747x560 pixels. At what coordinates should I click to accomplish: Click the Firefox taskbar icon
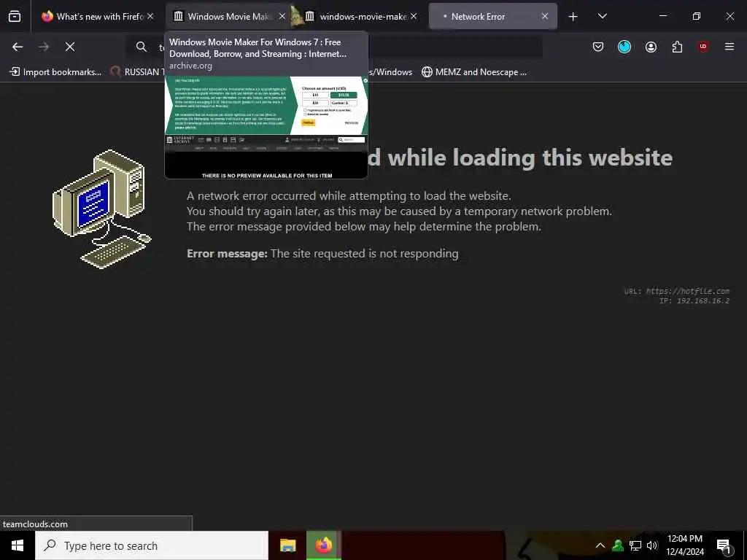[x=323, y=545]
